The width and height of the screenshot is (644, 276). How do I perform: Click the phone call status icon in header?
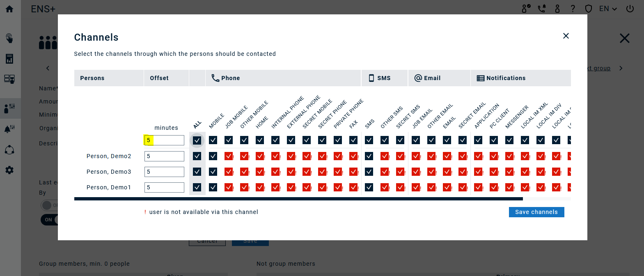point(542,9)
